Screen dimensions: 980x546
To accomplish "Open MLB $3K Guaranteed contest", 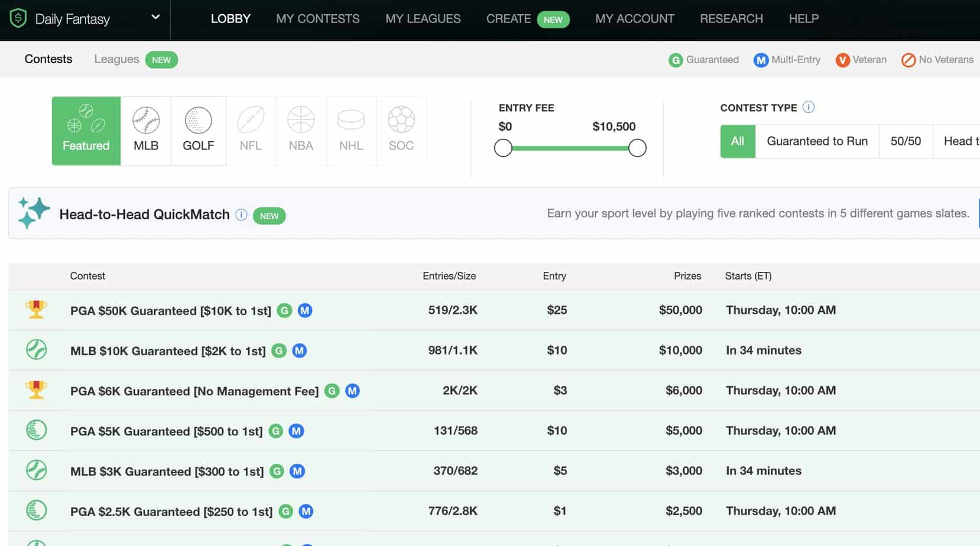I will point(167,472).
